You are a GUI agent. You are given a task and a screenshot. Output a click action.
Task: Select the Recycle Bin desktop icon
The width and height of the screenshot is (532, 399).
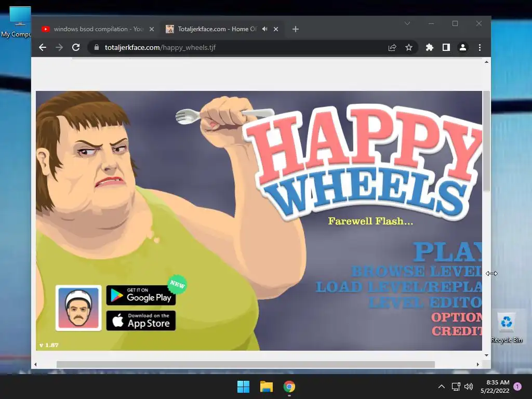tap(507, 328)
